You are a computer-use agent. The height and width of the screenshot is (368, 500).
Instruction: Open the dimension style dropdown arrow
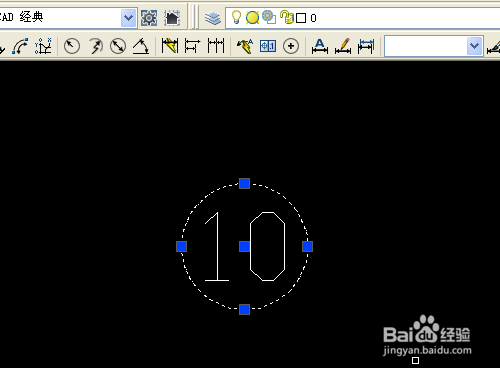coord(475,46)
